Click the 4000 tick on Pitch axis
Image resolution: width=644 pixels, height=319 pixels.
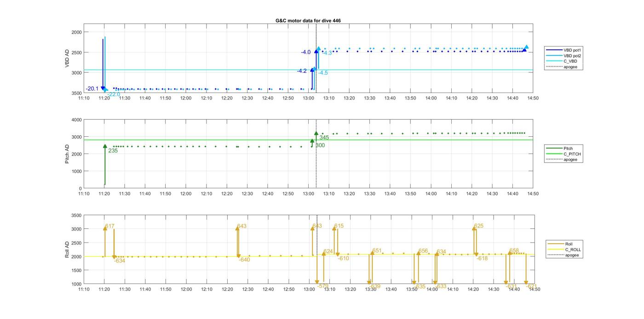76,120
